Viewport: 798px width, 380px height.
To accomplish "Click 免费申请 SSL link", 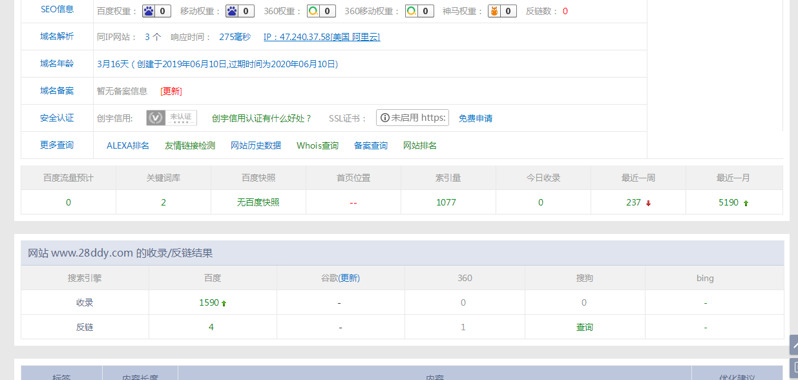I will pyautogui.click(x=475, y=119).
